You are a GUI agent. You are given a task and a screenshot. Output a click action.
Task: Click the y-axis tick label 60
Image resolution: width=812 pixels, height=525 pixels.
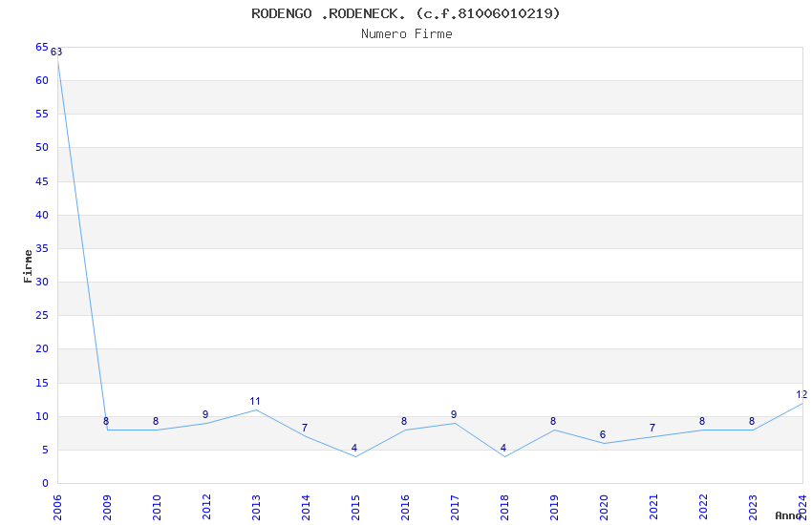(42, 81)
